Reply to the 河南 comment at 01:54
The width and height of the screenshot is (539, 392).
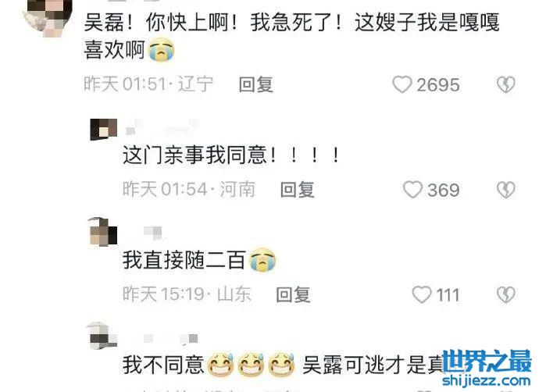point(298,190)
